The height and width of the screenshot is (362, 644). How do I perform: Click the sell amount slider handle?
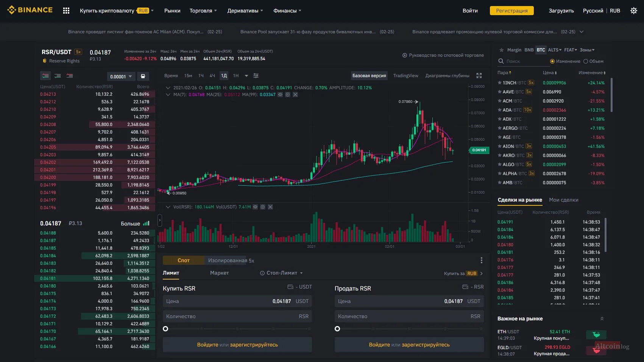(x=337, y=329)
